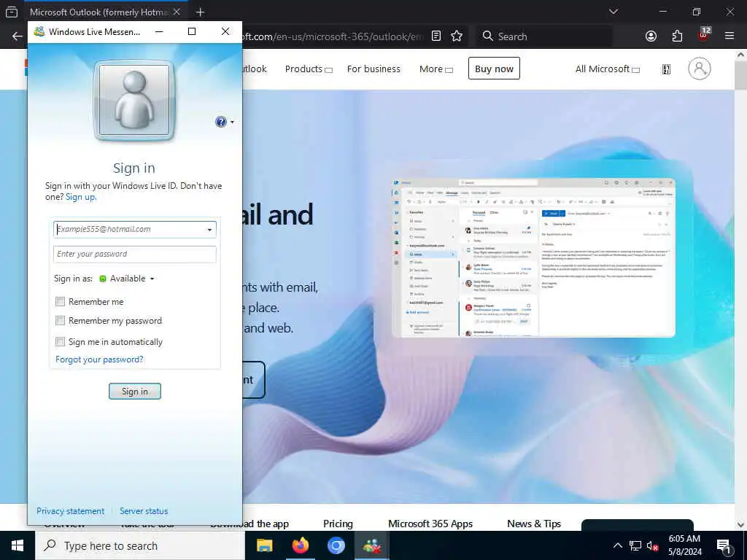This screenshot has width=747, height=560.
Task: Click the Sign in button in Messenger
Action: (x=135, y=392)
